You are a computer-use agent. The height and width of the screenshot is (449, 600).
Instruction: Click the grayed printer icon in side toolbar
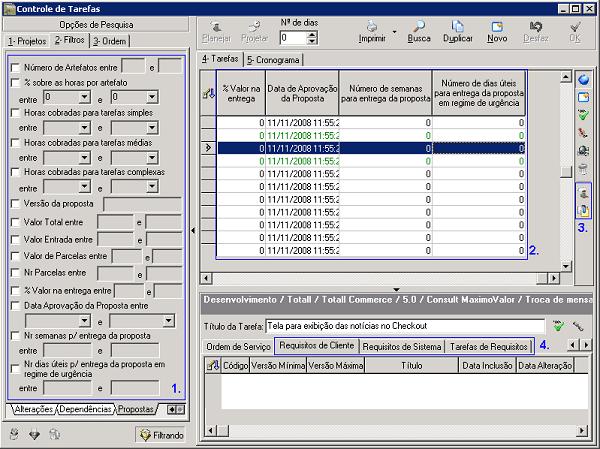click(583, 168)
